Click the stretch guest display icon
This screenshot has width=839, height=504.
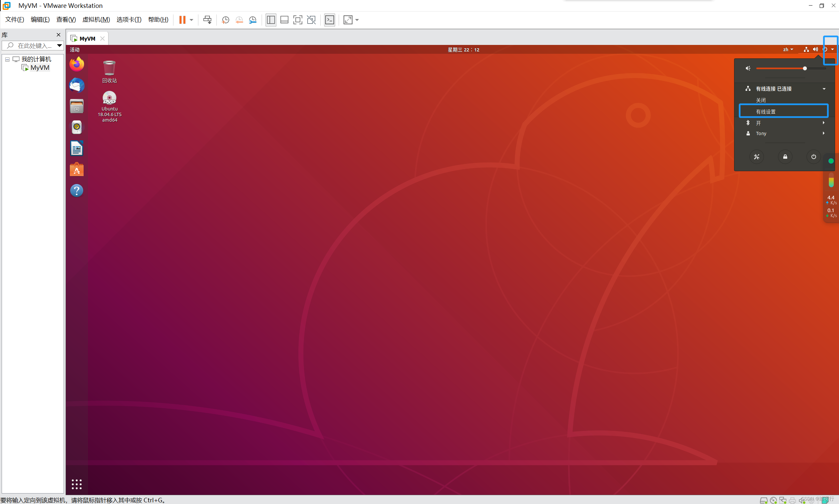[348, 20]
